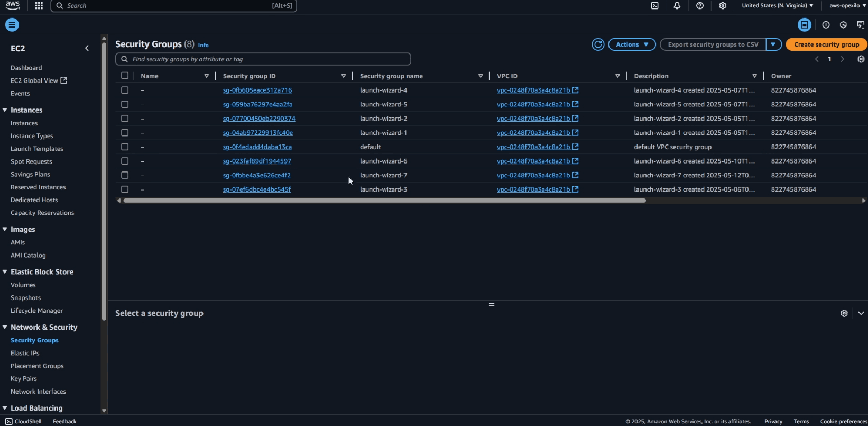Open the United States (N. Virginia) region selector
Viewport: 868px width, 426px height.
pyautogui.click(x=778, y=6)
